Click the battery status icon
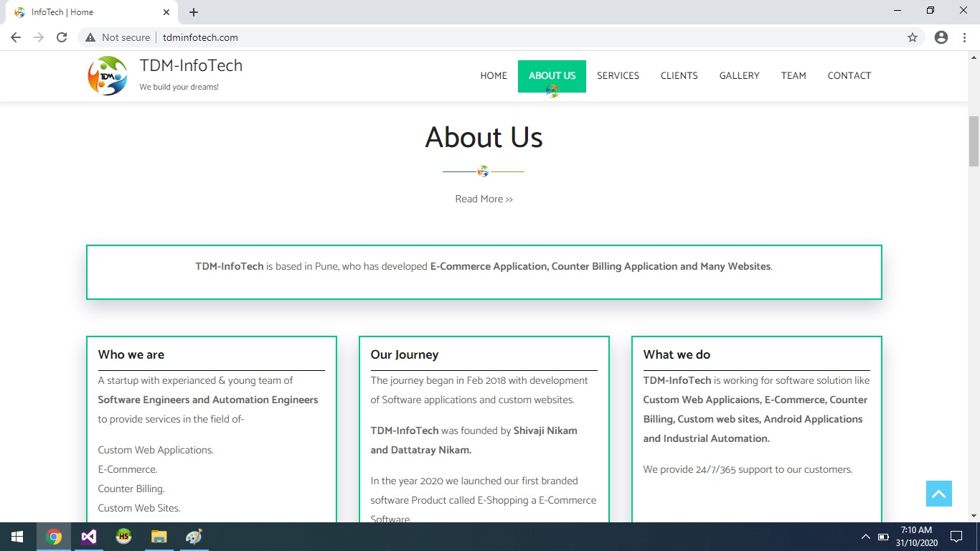The width and height of the screenshot is (980, 551). 883,537
